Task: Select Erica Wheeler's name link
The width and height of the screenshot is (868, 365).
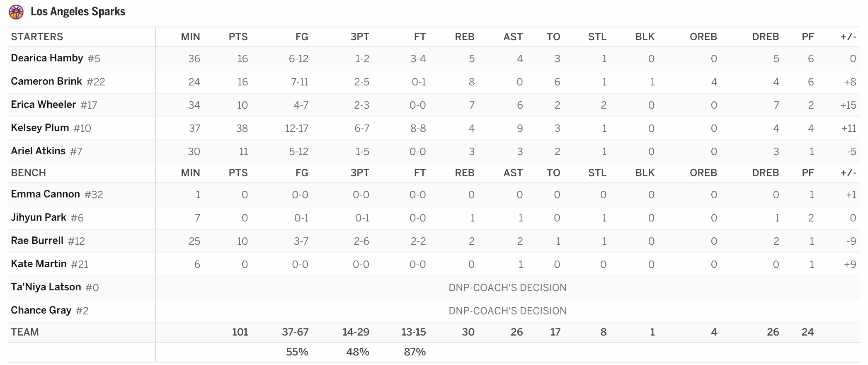Action: click(44, 105)
